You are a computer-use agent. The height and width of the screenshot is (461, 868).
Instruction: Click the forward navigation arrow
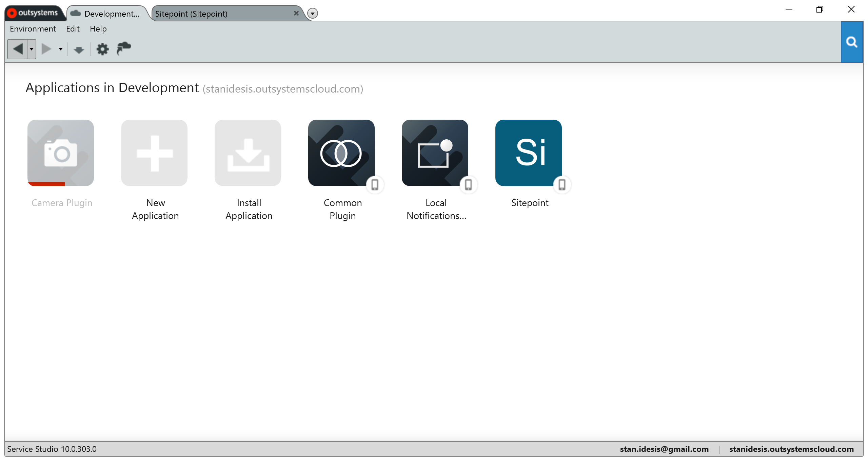(46, 49)
